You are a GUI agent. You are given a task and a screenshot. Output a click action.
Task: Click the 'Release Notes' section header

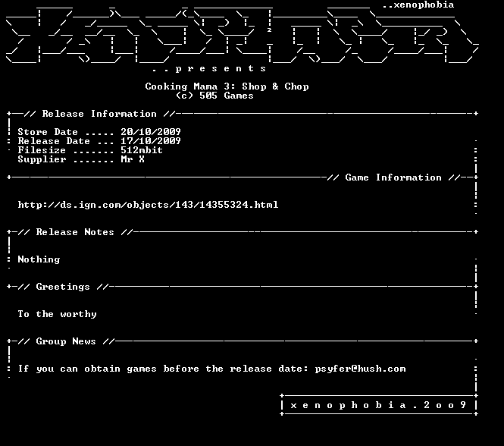click(x=75, y=232)
